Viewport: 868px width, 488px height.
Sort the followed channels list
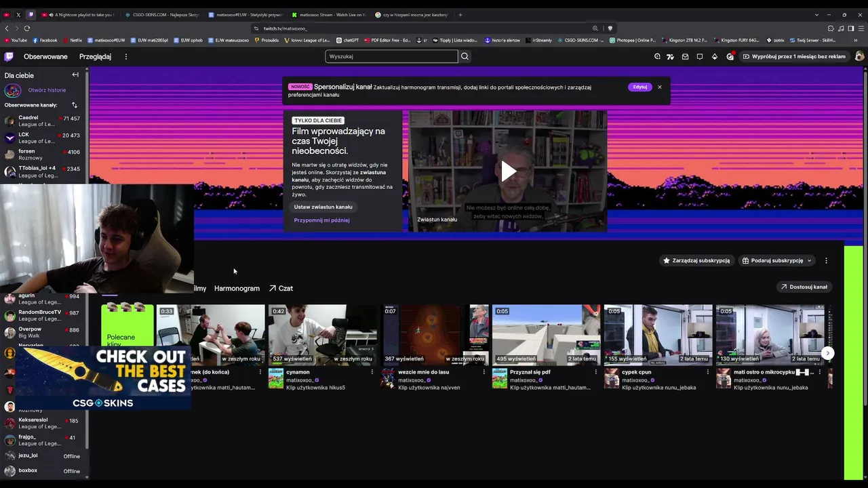tap(75, 105)
